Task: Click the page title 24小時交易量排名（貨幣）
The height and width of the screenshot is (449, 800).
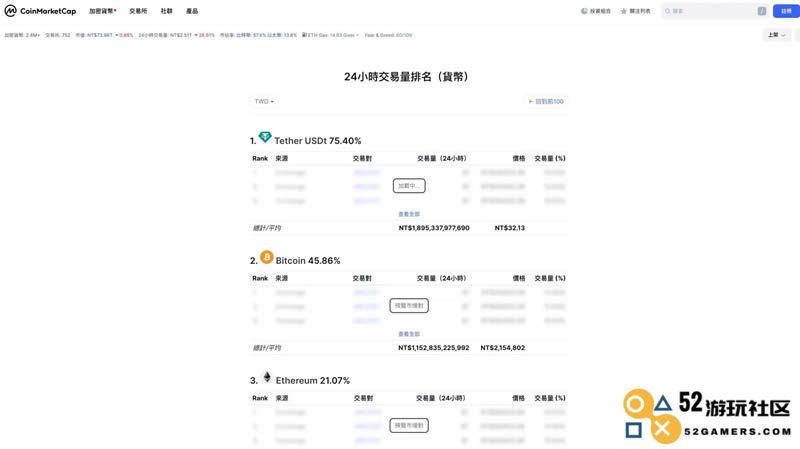Action: pos(407,77)
